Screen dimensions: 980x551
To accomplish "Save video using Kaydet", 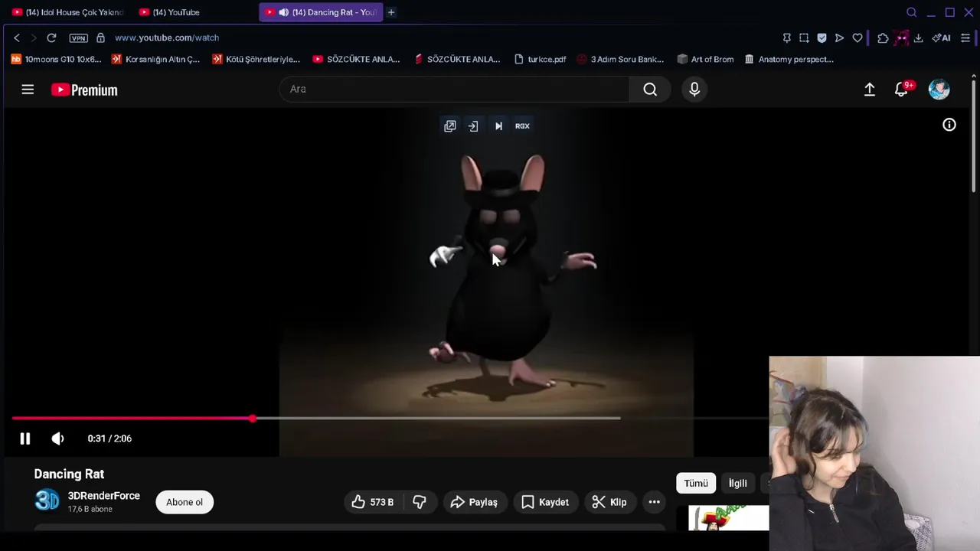I will [545, 502].
